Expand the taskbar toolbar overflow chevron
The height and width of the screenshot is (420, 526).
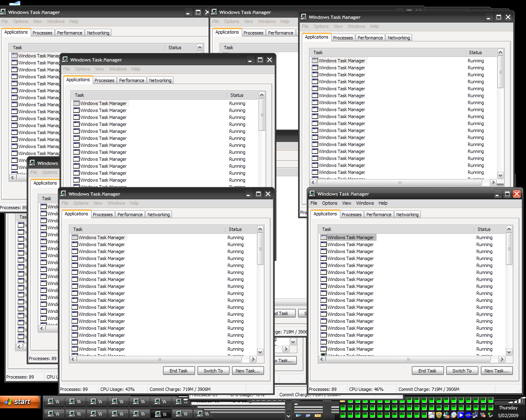click(x=288, y=416)
